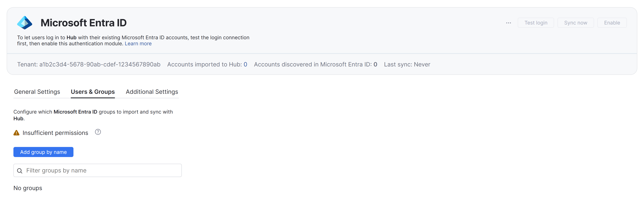
Task: Open the Learn more link
Action: 138,43
